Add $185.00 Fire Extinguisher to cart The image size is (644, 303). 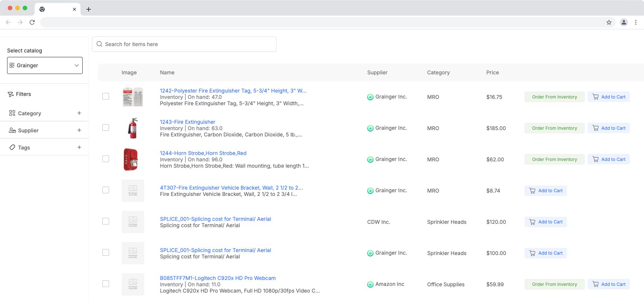609,128
